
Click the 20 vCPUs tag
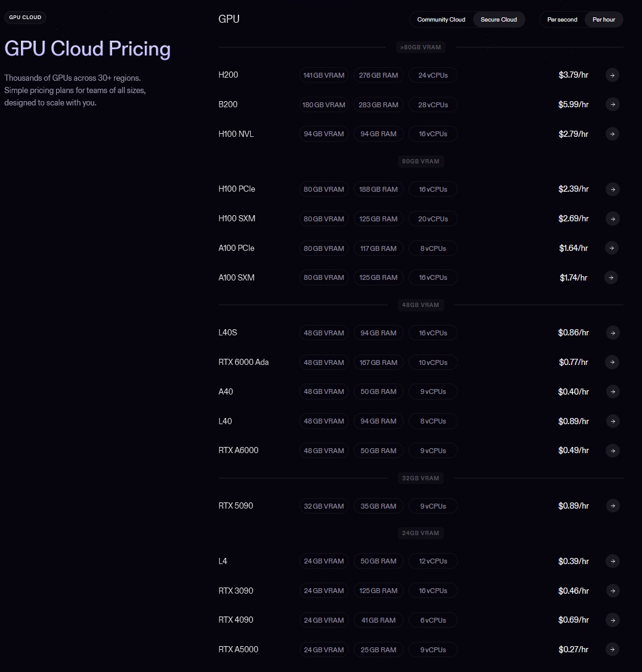click(433, 219)
